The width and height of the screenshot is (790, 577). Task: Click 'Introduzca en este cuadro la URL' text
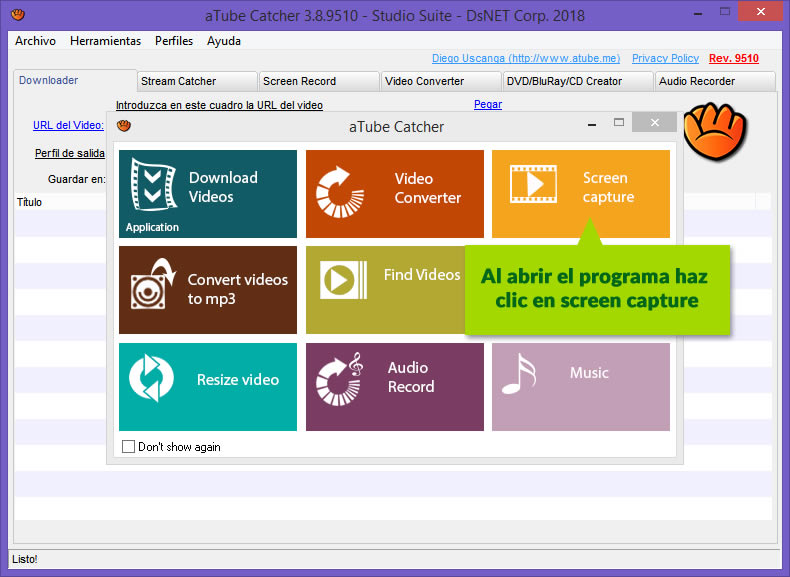(x=219, y=105)
